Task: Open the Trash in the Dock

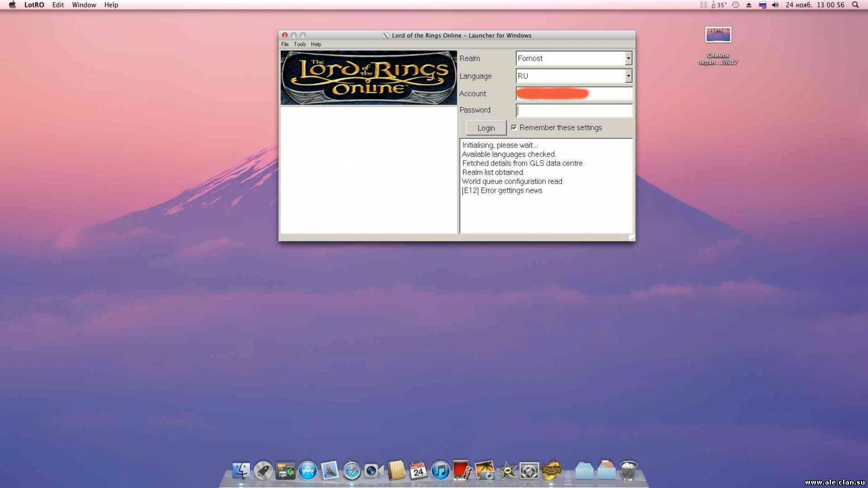Action: coord(628,471)
